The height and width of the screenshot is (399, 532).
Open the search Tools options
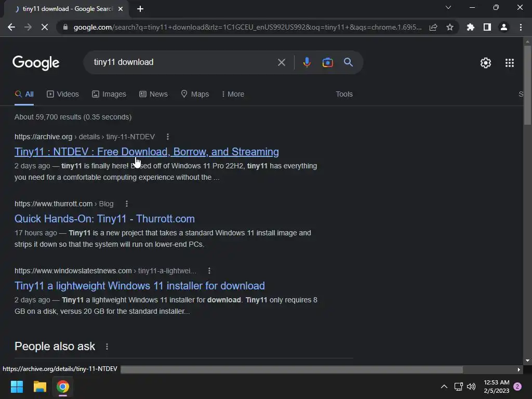point(344,94)
